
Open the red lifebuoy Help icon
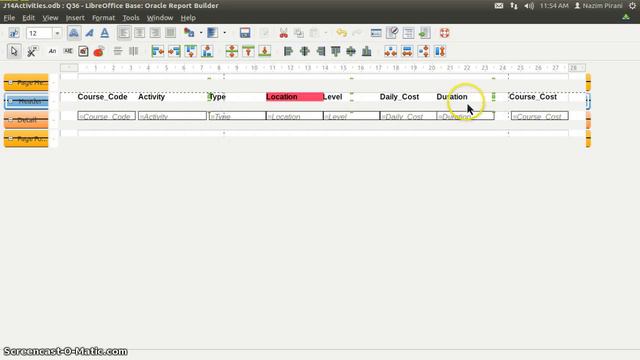[444, 33]
